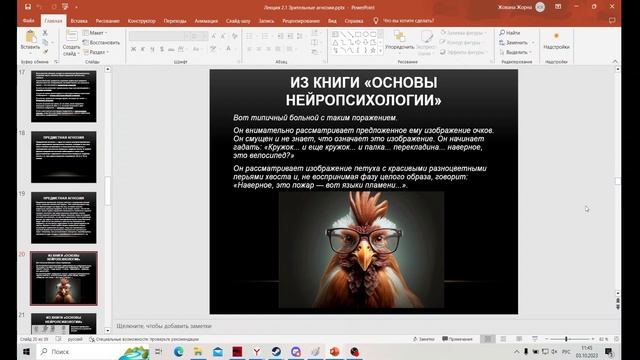Viewport: 640px width, 360px height.
Task: Click the zoom slider handle in status bar
Action: tap(566, 339)
